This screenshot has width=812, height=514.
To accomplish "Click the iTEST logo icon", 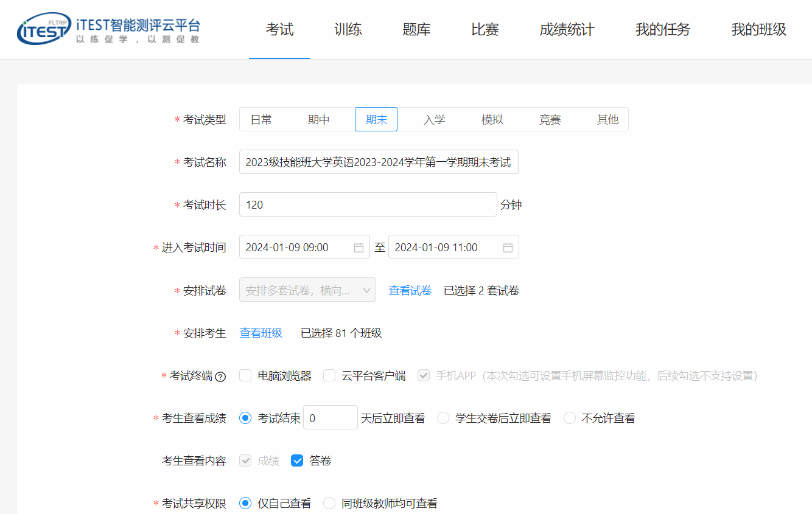I will (x=44, y=29).
